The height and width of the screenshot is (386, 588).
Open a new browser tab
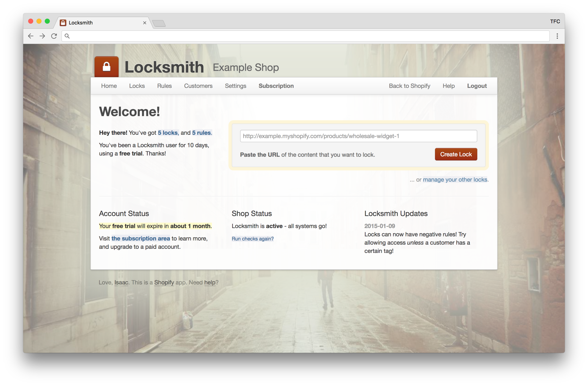(159, 23)
